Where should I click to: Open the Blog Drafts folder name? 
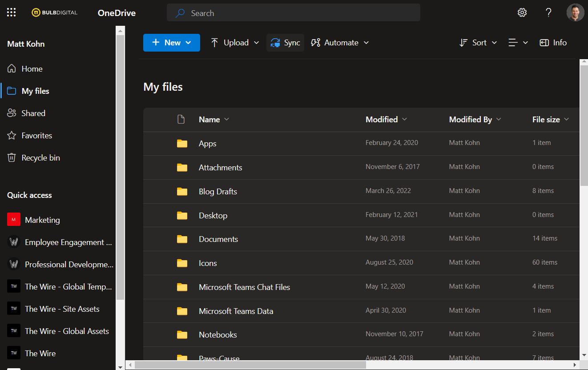point(218,191)
